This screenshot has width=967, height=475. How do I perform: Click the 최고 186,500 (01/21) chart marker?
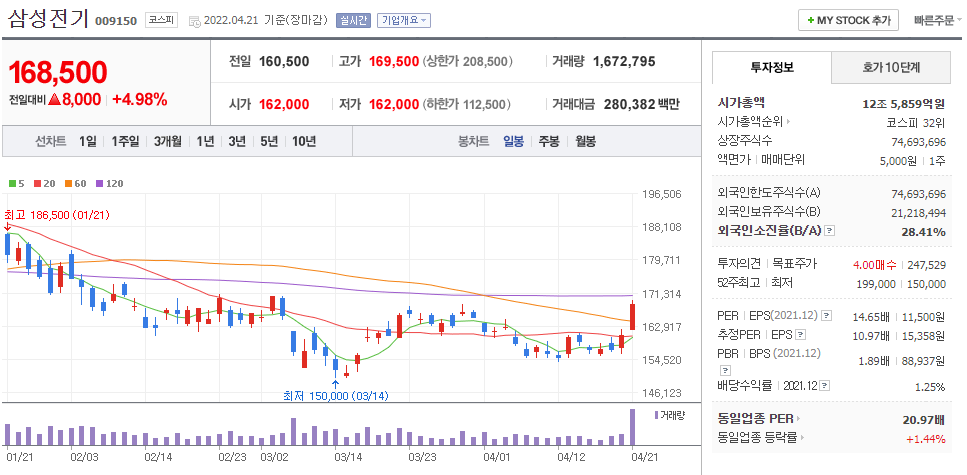coord(57,215)
